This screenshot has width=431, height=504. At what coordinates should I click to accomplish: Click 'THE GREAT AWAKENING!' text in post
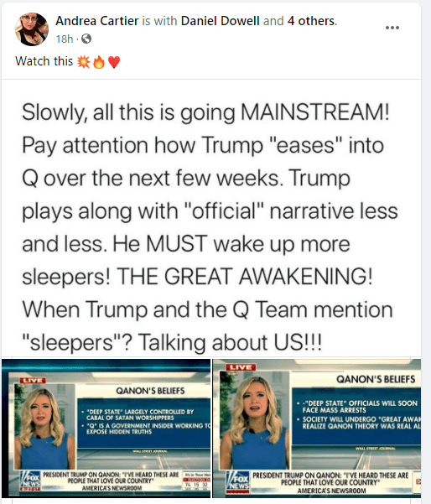(x=245, y=276)
